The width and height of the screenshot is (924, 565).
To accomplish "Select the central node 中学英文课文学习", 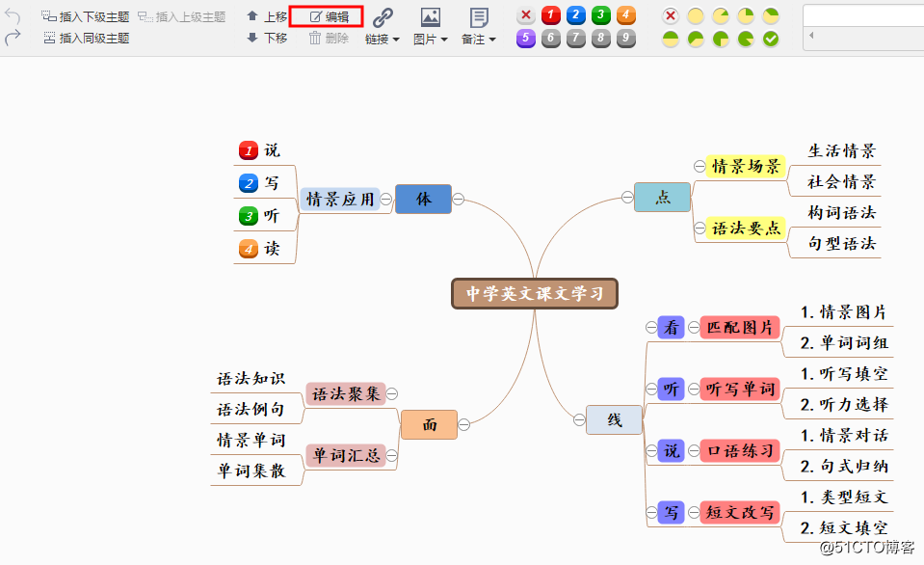I will [535, 294].
